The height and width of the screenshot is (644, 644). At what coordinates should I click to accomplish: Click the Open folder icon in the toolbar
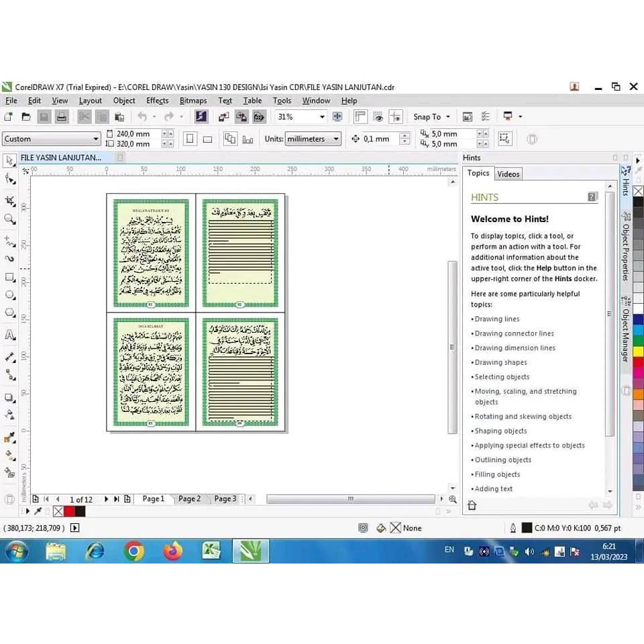(26, 117)
